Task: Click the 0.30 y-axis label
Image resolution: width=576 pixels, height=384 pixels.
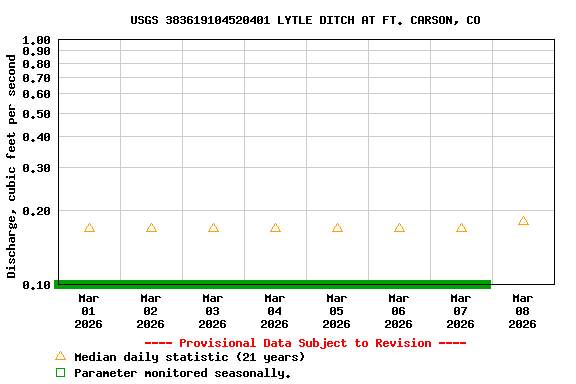Action: [36, 168]
